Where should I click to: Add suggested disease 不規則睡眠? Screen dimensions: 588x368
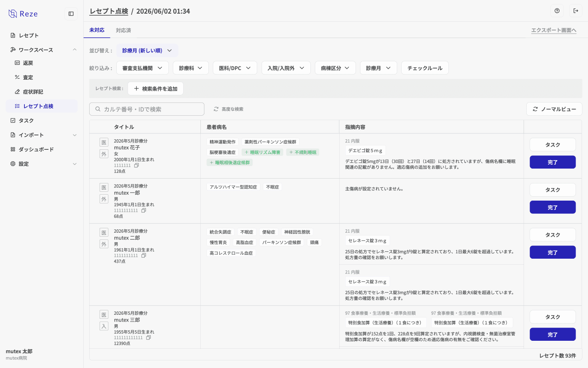[x=302, y=152]
